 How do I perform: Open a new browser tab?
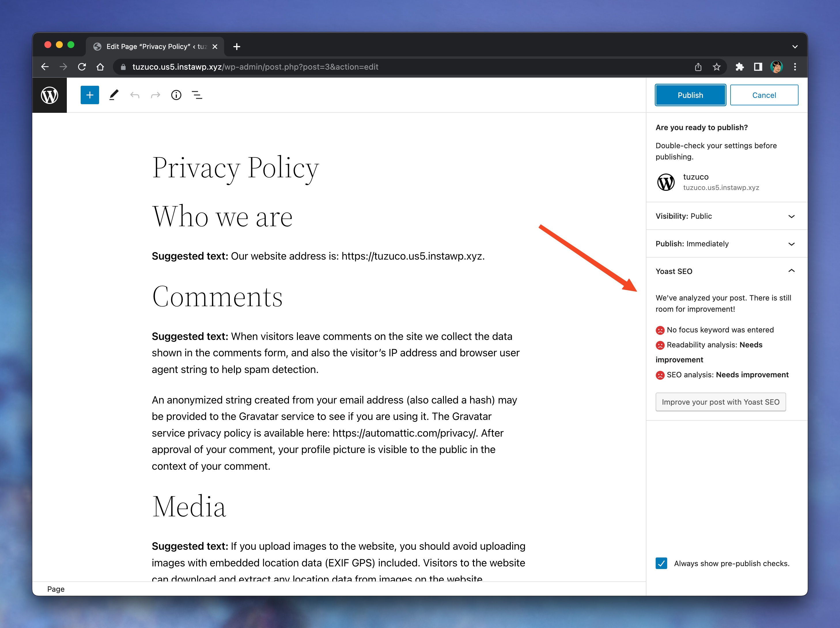tap(237, 46)
